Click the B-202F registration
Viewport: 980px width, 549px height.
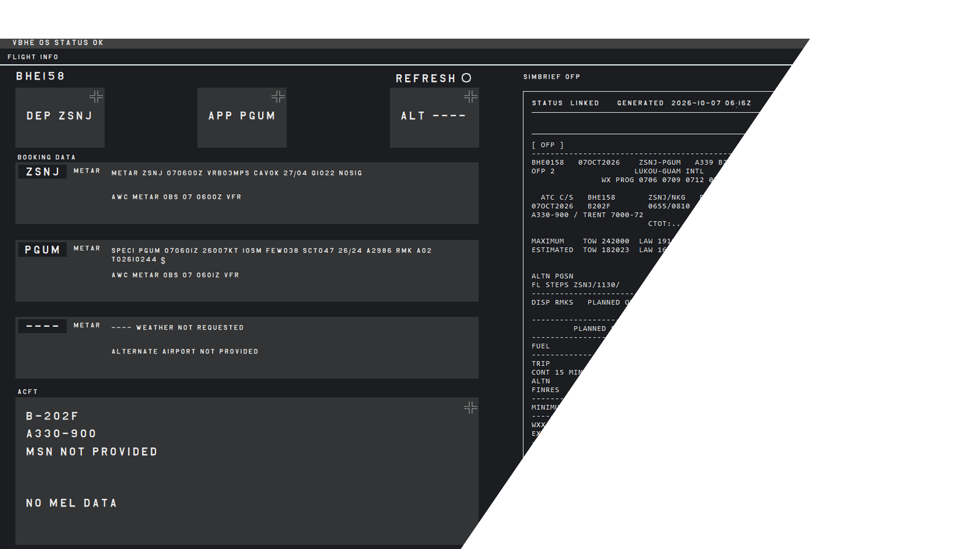52,416
